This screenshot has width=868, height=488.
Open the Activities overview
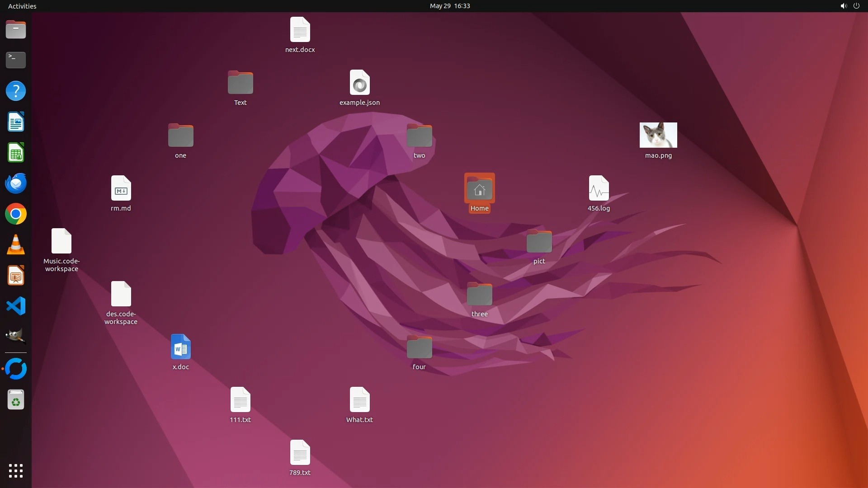pyautogui.click(x=22, y=6)
